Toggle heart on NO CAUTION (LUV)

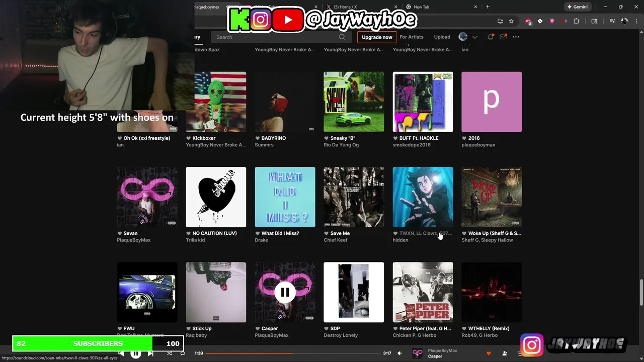pos(188,233)
